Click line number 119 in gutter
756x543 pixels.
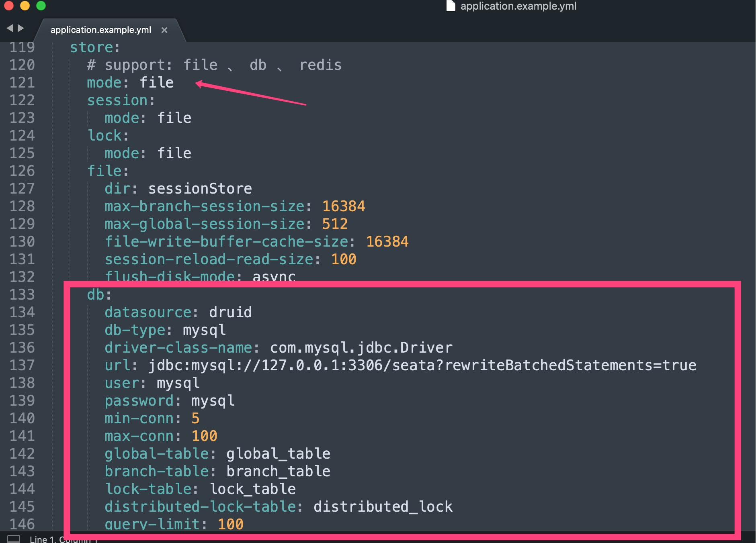[22, 47]
